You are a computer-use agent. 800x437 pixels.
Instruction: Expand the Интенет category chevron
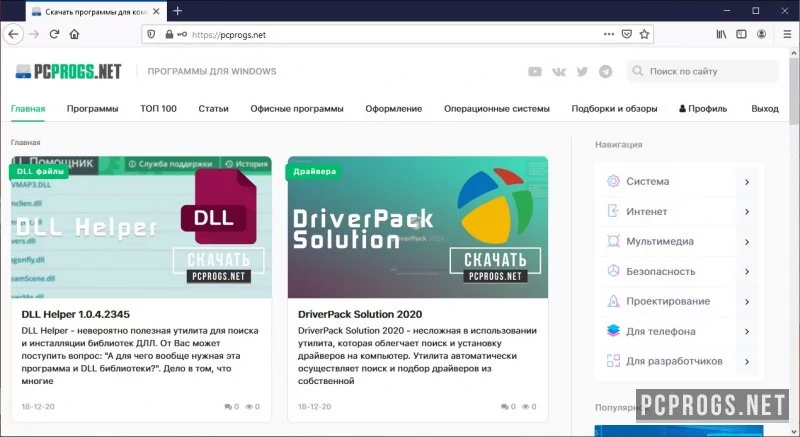click(x=747, y=212)
